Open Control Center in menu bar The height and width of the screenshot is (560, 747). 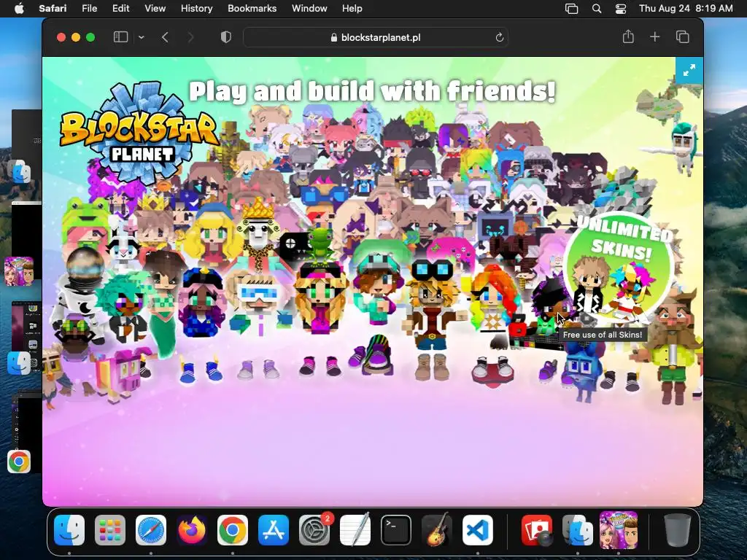coord(621,9)
